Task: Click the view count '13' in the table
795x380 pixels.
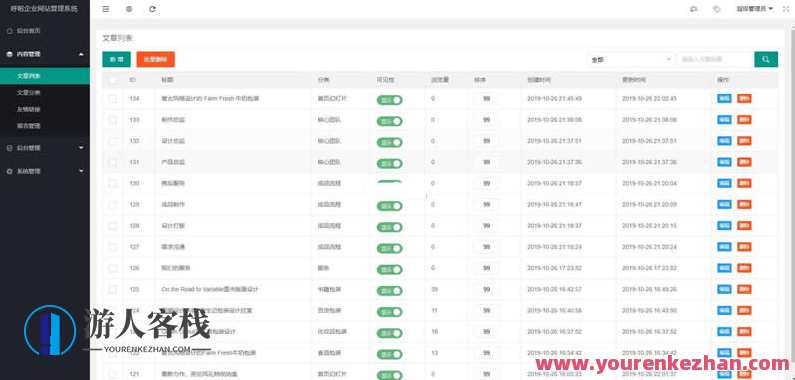Action: [435, 353]
